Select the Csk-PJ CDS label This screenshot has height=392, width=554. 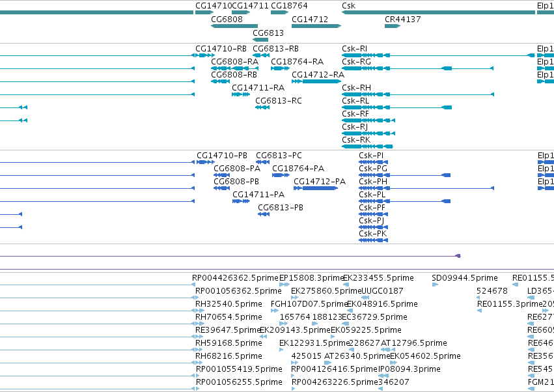pyautogui.click(x=371, y=221)
